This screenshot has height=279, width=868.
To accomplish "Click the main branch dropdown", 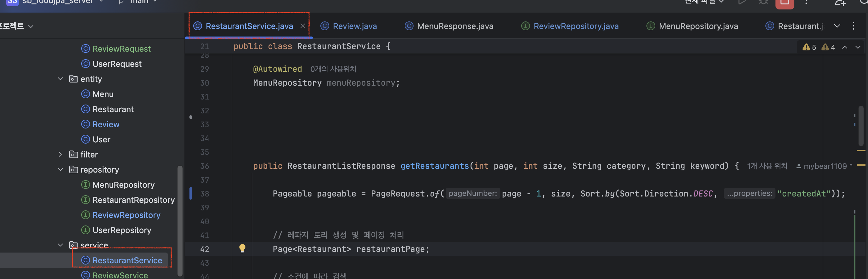I will point(137,2).
